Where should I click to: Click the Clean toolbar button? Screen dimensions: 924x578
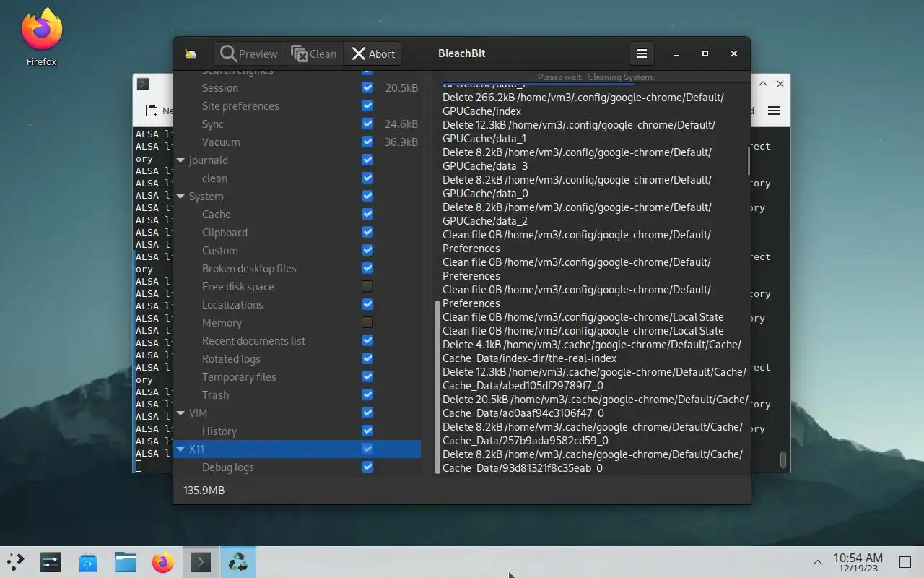coord(313,53)
